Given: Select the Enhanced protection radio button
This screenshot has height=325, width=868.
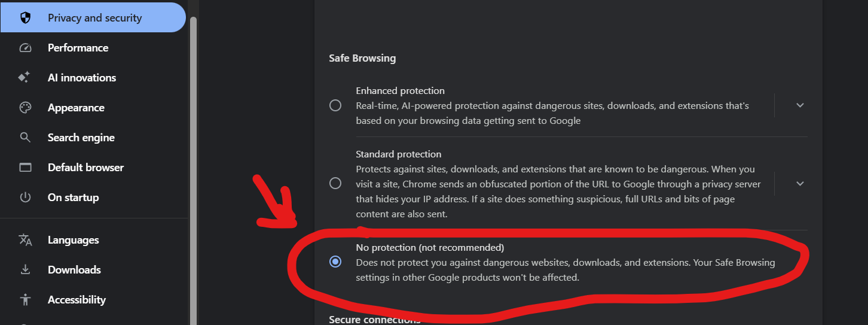Looking at the screenshot, I should click(x=335, y=105).
